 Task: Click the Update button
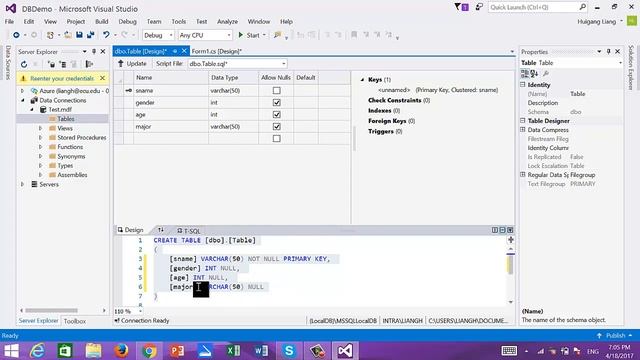click(132, 64)
